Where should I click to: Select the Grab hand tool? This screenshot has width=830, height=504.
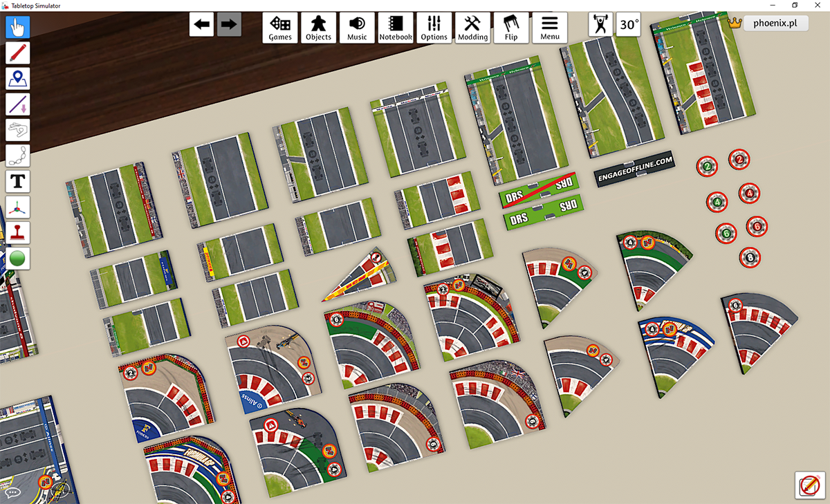pos(18,28)
